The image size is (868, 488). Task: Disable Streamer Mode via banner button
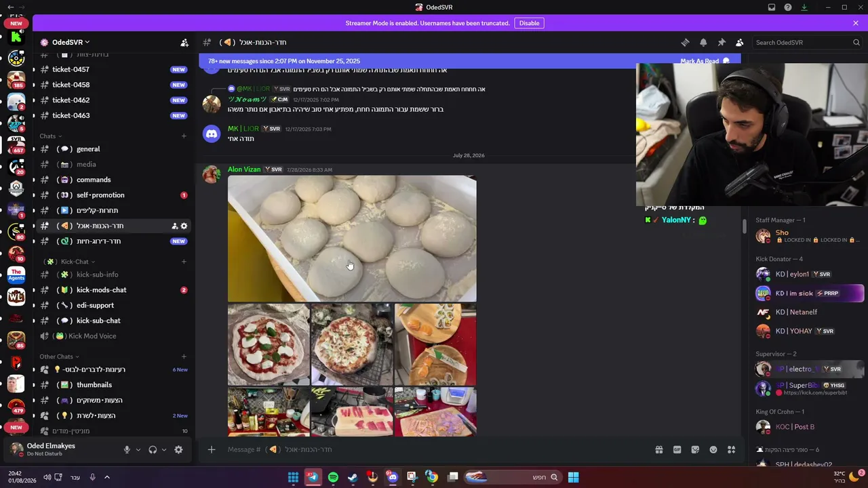(x=529, y=23)
